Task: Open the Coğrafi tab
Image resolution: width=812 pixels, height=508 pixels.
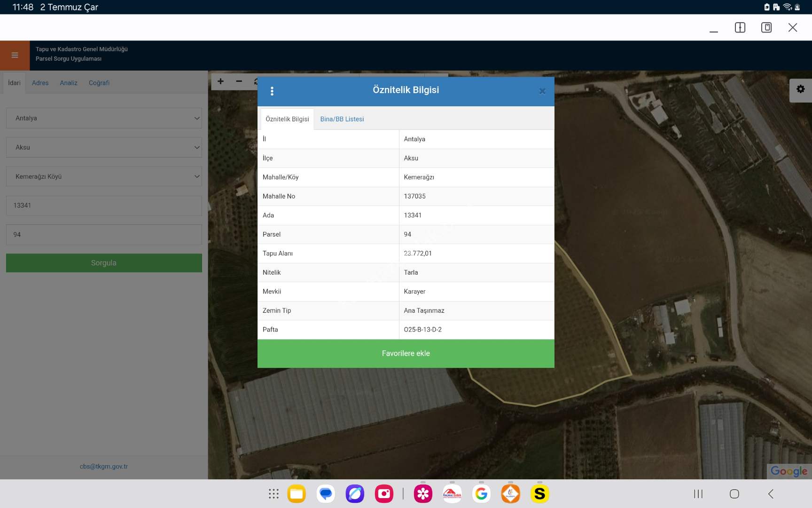Action: [99, 83]
